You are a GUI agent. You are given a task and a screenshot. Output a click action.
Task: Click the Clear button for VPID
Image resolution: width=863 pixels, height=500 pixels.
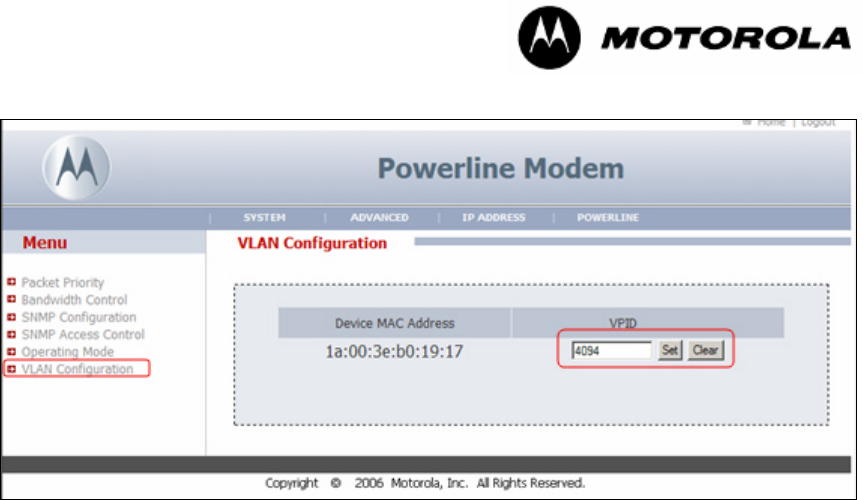(x=706, y=350)
